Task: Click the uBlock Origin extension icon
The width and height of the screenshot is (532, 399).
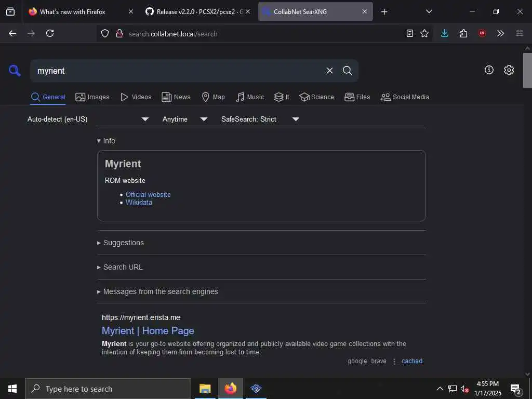Action: click(x=482, y=33)
